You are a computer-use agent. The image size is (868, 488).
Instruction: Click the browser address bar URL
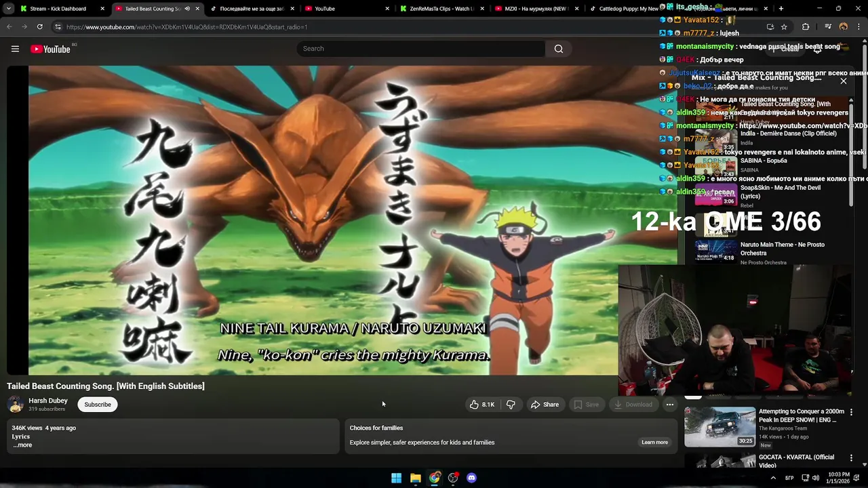click(186, 27)
